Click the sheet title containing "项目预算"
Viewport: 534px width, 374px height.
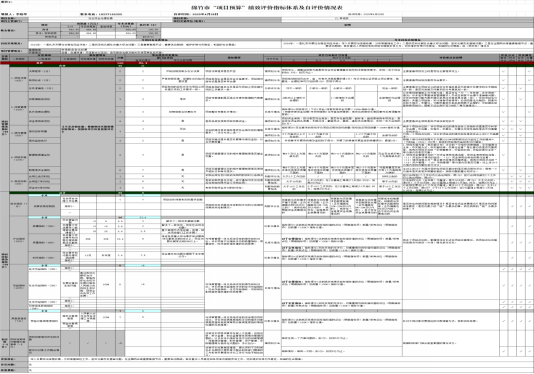pyautogui.click(x=267, y=7)
